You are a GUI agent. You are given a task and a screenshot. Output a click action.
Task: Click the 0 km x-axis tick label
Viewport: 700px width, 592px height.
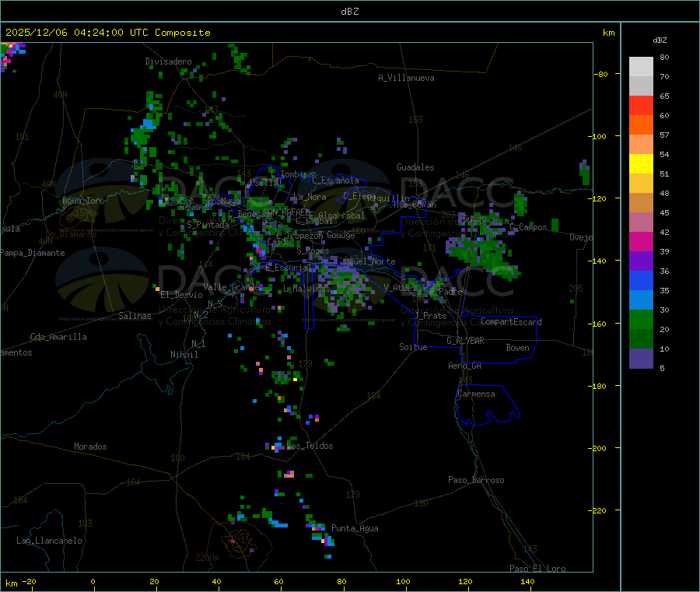point(93,581)
